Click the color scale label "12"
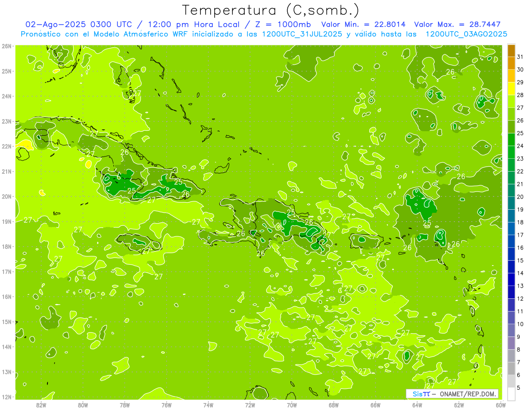This screenshot has width=532, height=411. coord(520,298)
